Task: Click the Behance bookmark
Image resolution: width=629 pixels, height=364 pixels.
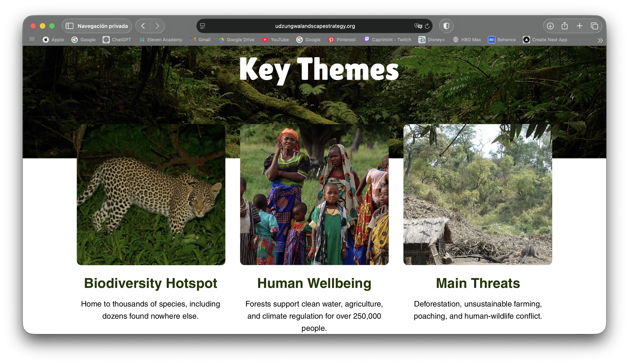Action: [502, 40]
